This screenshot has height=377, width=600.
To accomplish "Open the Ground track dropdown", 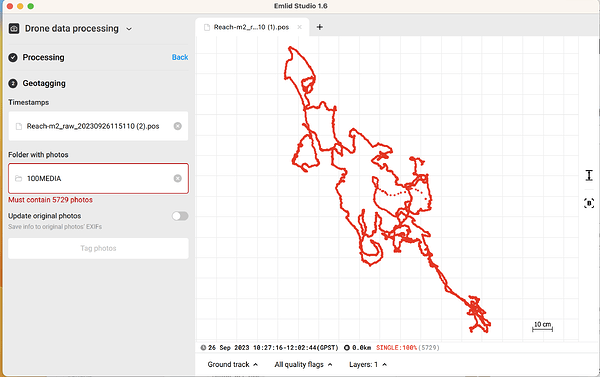I will [x=233, y=364].
